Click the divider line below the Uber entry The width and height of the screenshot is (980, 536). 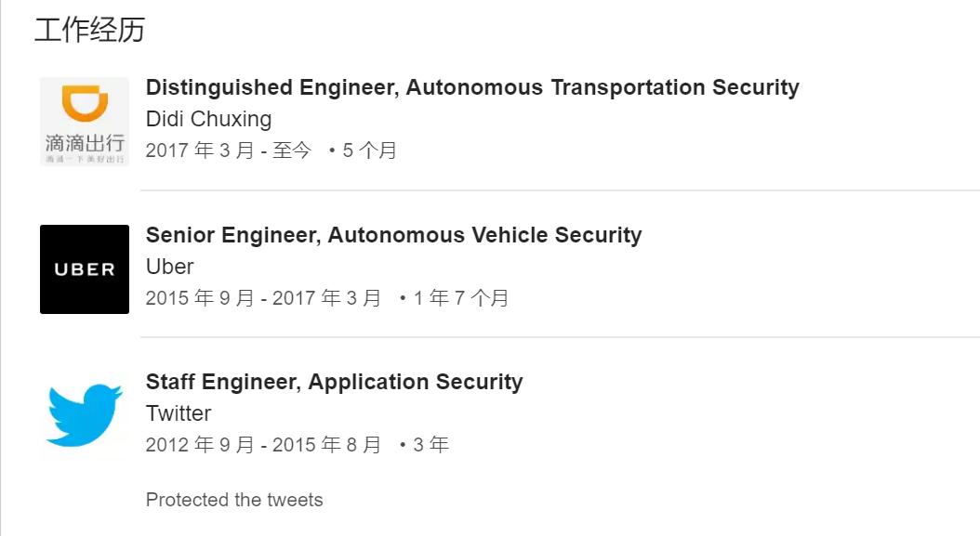click(x=560, y=336)
